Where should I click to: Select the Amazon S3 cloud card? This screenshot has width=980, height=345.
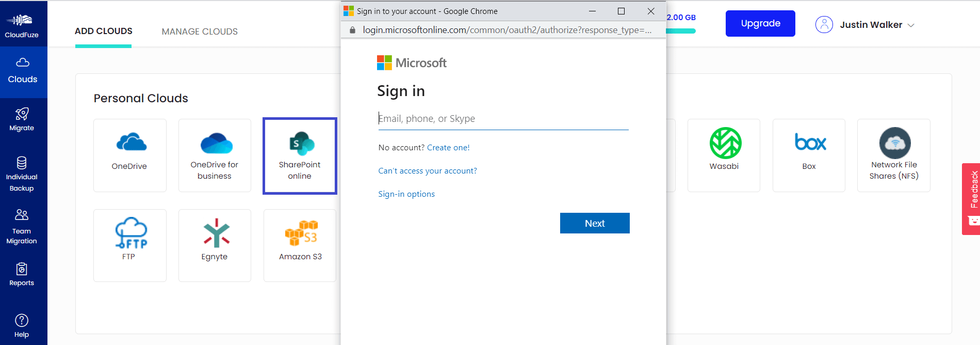click(x=300, y=245)
